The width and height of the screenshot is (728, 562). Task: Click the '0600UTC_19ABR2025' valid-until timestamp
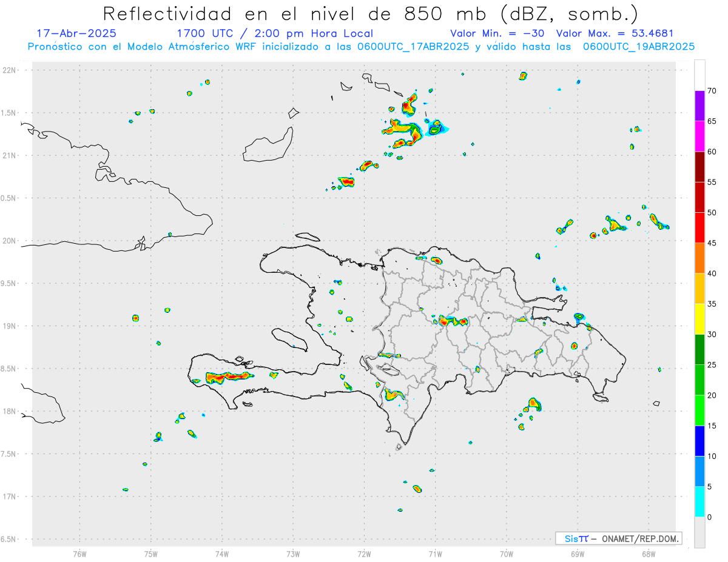[639, 47]
